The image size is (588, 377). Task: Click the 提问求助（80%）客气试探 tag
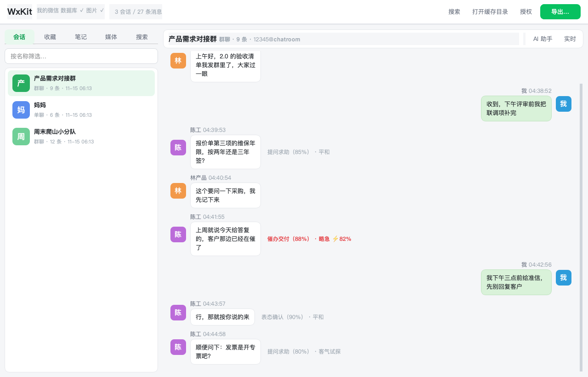point(304,352)
